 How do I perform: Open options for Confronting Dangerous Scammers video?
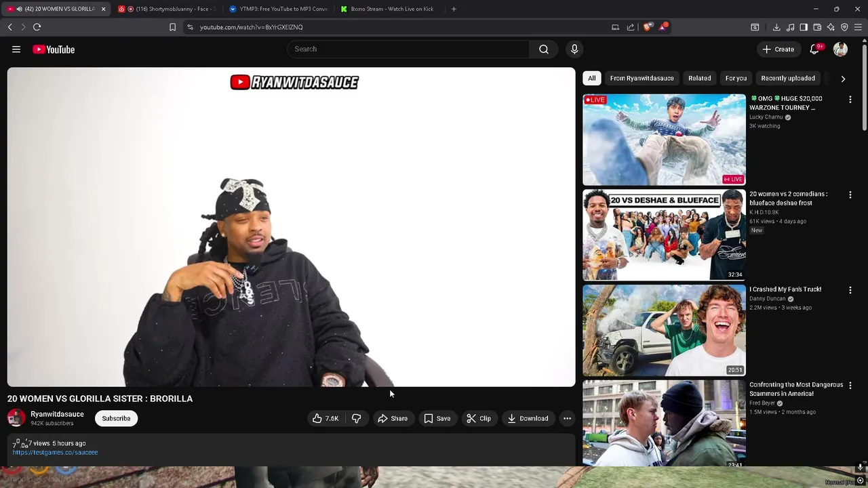click(x=850, y=385)
